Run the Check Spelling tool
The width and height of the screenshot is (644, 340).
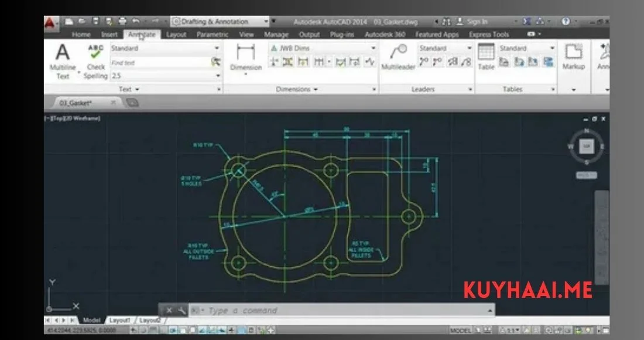tap(95, 62)
